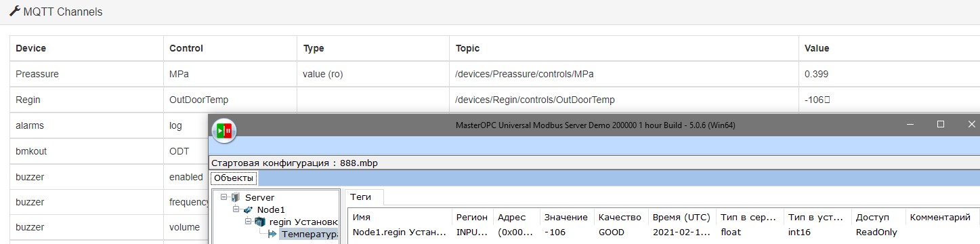Screen dimensions: 980x244
Task: Click the Температура tag arrow icon
Action: 273,235
